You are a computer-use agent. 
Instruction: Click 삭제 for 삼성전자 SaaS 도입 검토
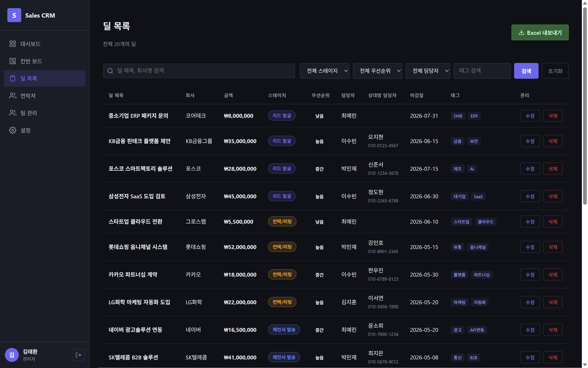click(x=553, y=196)
